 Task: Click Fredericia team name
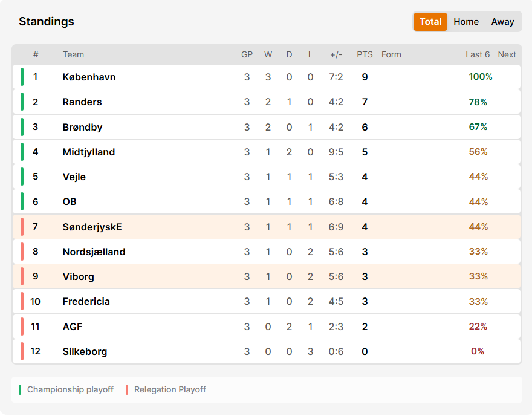tap(86, 301)
